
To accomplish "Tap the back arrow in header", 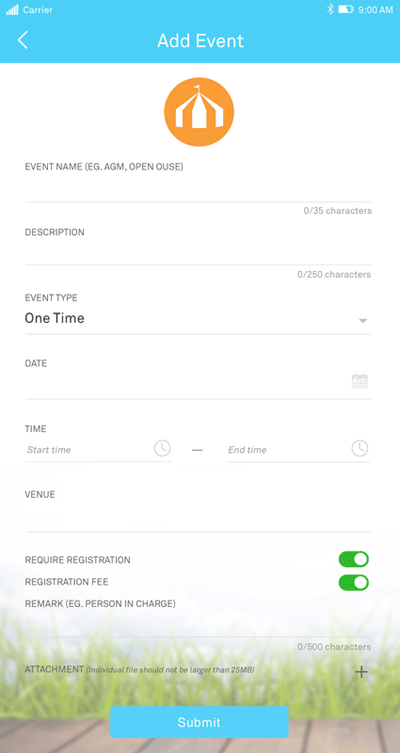I will 23,40.
